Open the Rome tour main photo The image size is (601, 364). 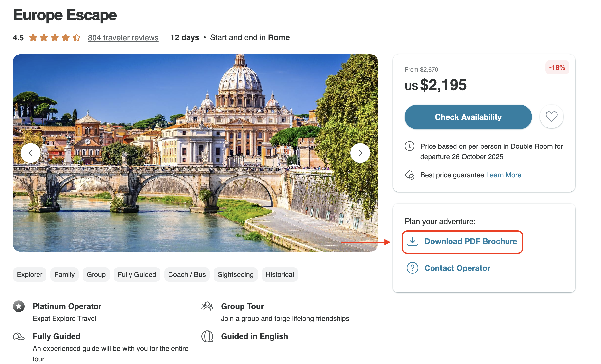click(x=195, y=153)
